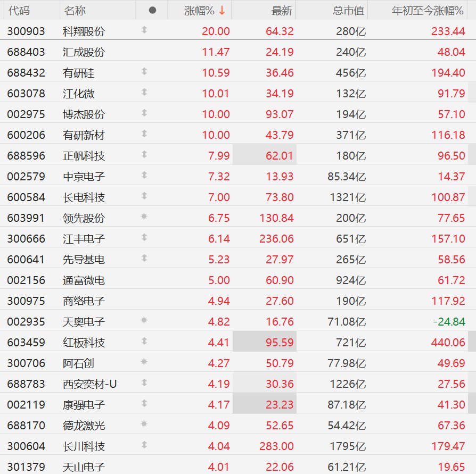Click the market cap 54.42亿

coord(347,426)
